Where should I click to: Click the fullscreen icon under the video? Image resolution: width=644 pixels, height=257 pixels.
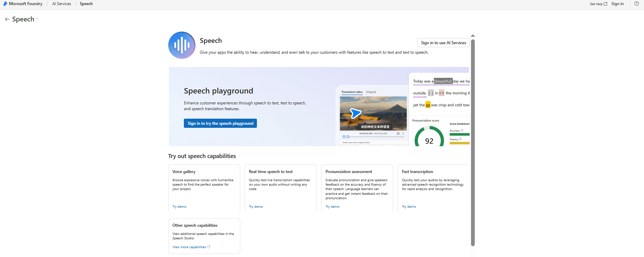(x=403, y=134)
